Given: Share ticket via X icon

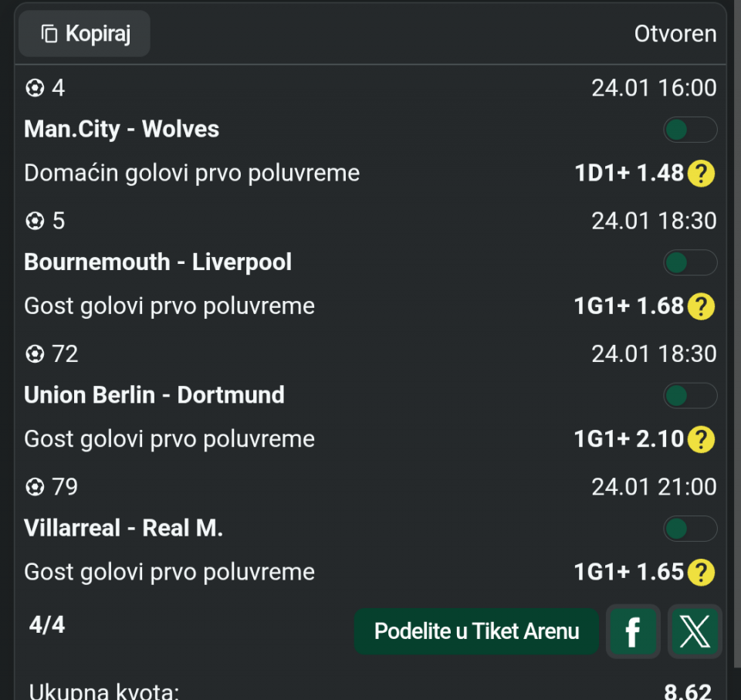Looking at the screenshot, I should click(x=695, y=631).
